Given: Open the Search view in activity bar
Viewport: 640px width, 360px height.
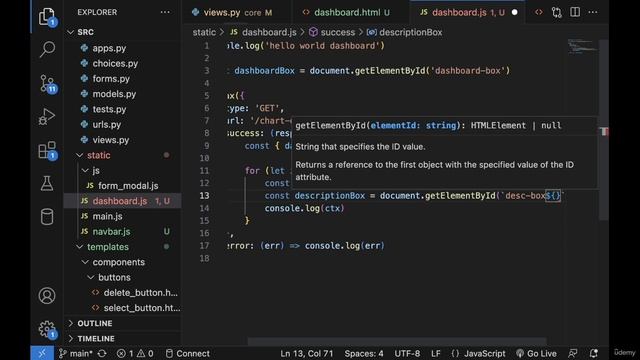Looking at the screenshot, I should 47,49.
